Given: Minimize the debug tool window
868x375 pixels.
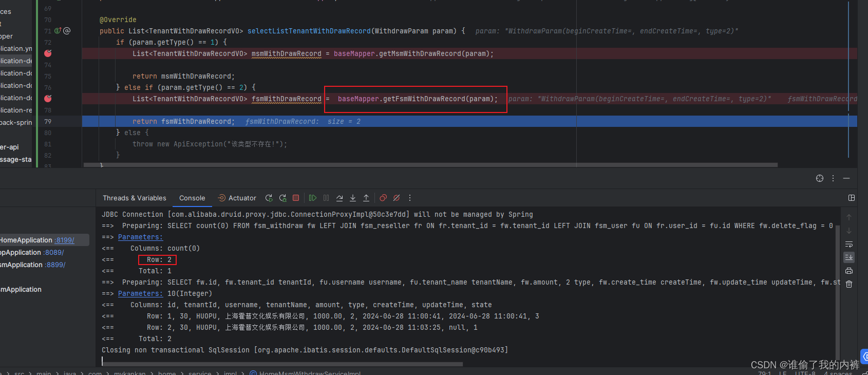Looking at the screenshot, I should (x=846, y=178).
